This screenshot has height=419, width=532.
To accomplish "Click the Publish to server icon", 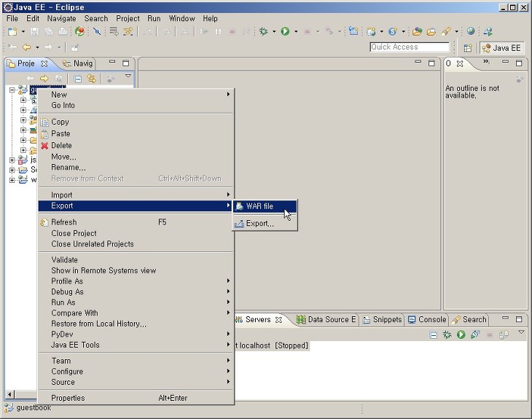I will click(504, 335).
